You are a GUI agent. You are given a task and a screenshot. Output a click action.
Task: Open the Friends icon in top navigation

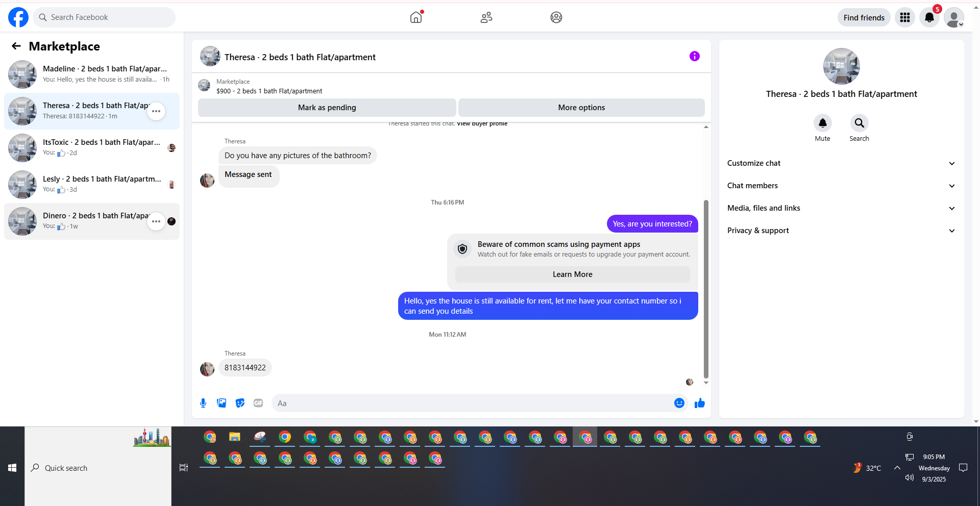486,17
